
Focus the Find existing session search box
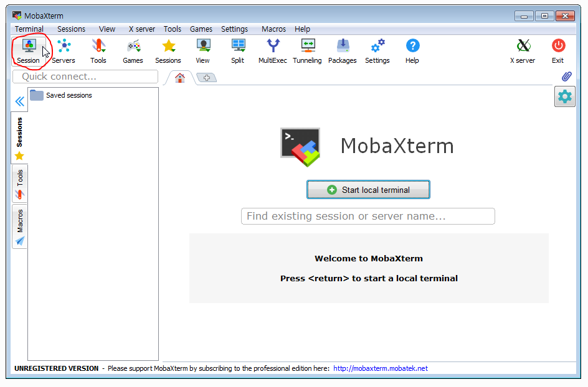click(x=368, y=216)
